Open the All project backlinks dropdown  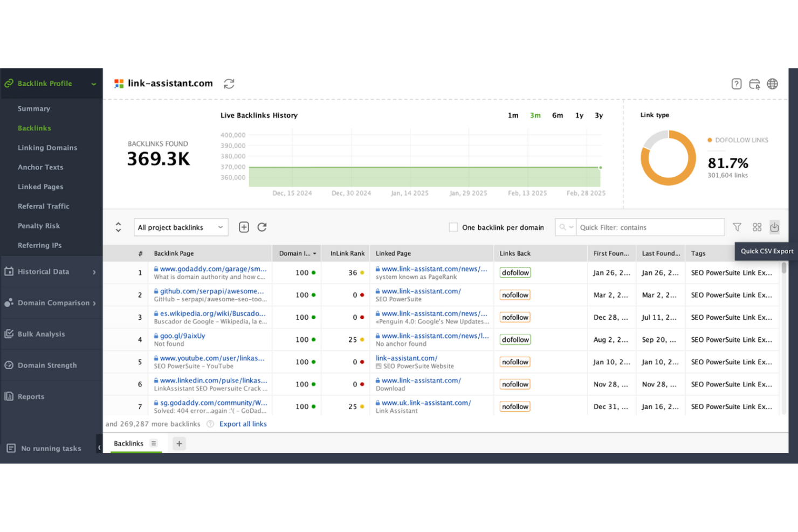click(181, 227)
